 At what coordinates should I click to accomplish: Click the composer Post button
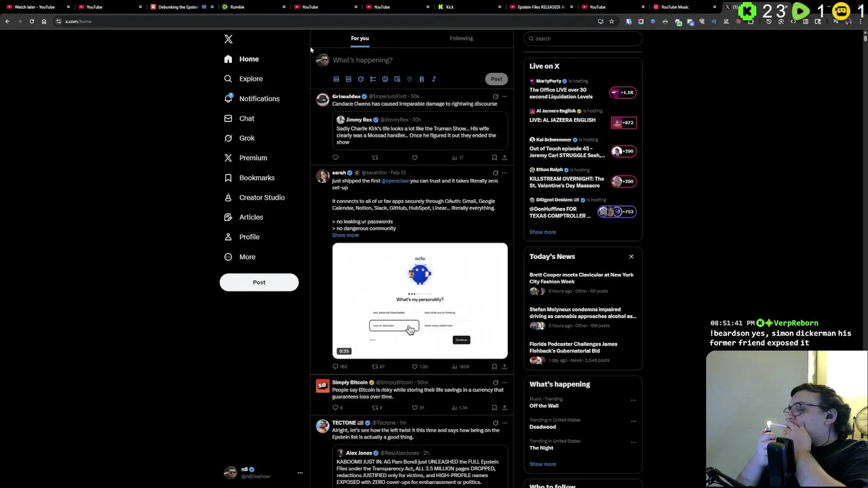click(496, 79)
